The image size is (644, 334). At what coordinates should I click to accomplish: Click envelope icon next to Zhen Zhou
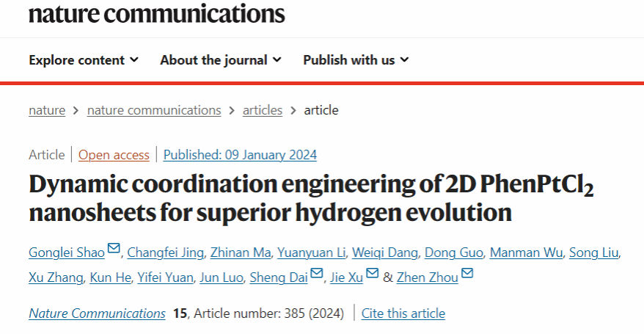467,274
